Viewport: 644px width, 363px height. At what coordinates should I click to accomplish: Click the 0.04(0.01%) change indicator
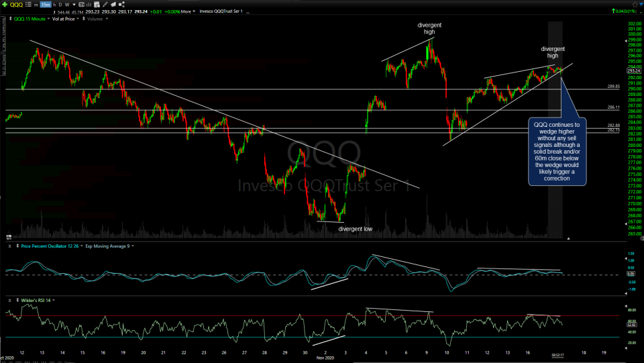625,11
